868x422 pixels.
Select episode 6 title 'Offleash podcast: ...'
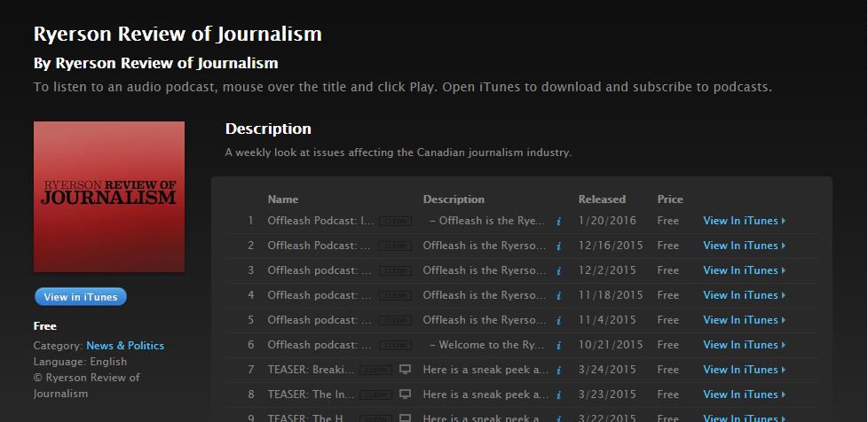[319, 345]
